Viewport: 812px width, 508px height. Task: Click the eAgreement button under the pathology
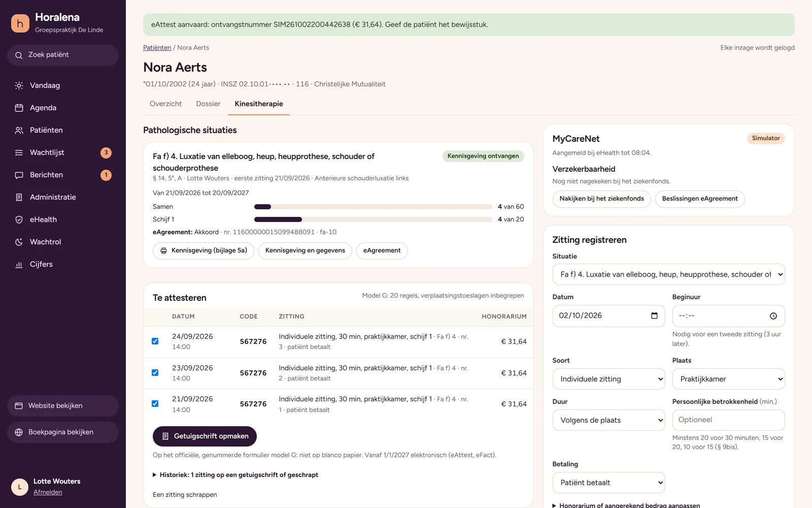(x=382, y=250)
